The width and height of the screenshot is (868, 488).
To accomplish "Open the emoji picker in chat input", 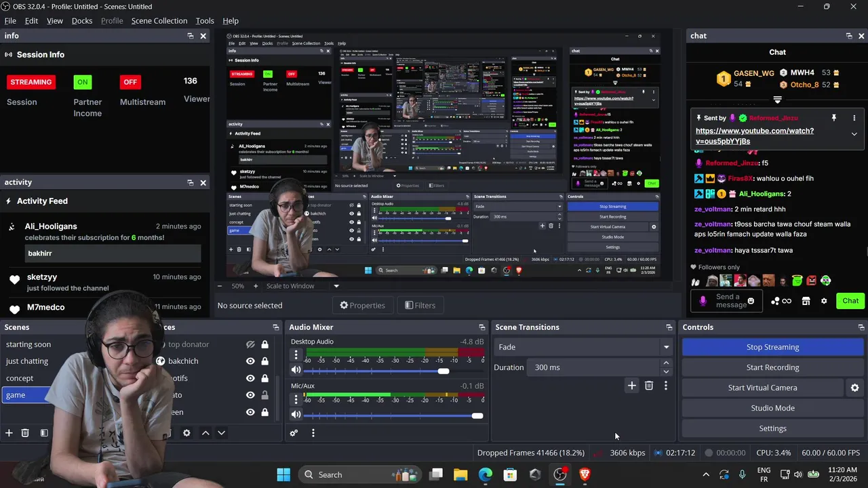I will pyautogui.click(x=751, y=301).
